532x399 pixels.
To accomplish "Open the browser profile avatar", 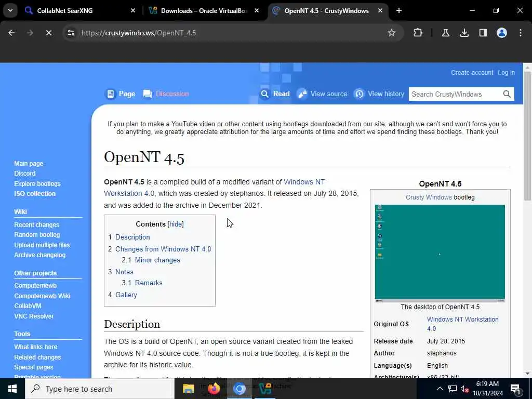I will [x=501, y=33].
